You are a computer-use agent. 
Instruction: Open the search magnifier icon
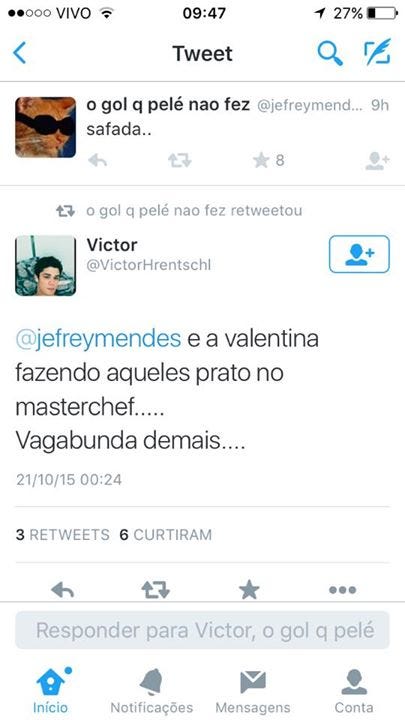click(330, 53)
